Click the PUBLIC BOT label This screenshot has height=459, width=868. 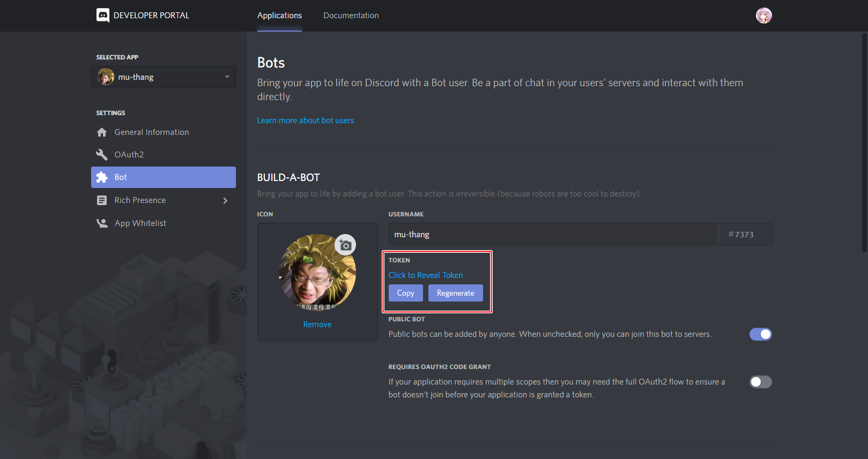coord(407,319)
